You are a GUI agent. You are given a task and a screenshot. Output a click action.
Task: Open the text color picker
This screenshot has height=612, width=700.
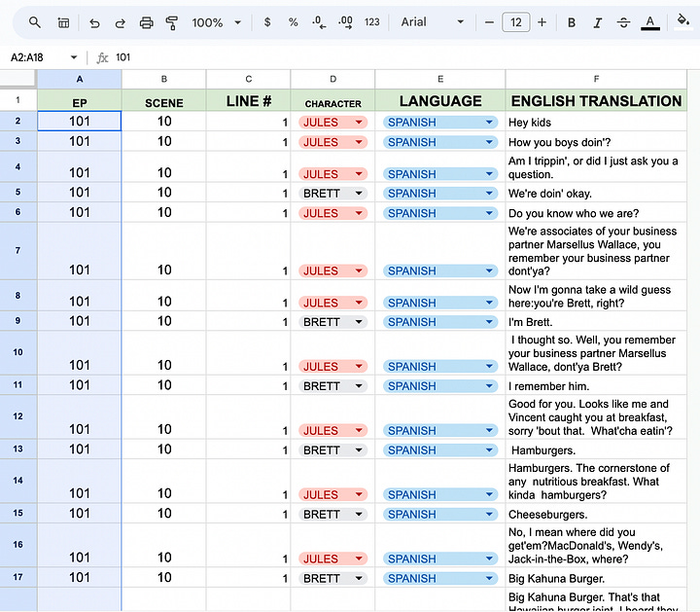[x=650, y=22]
